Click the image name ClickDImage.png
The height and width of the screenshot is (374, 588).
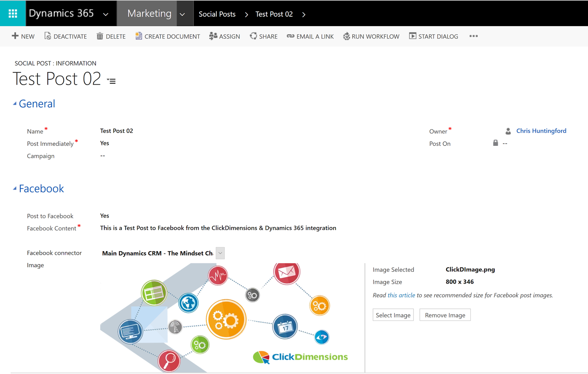coord(470,269)
